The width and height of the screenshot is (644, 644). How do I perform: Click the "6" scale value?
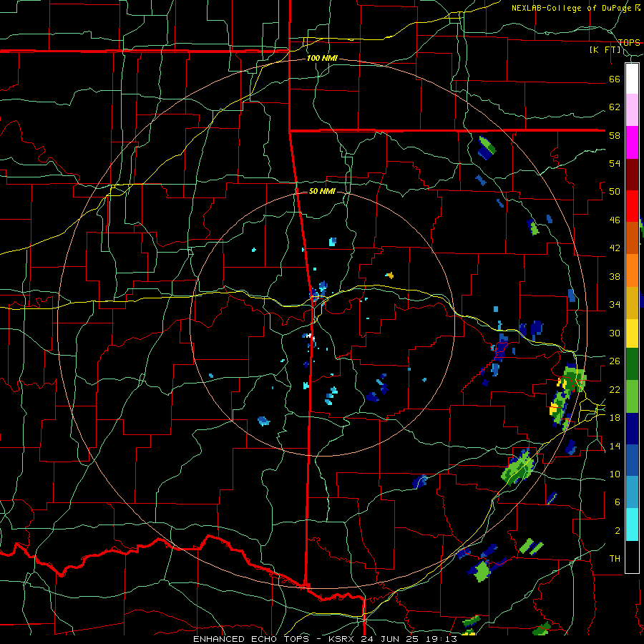tap(618, 502)
